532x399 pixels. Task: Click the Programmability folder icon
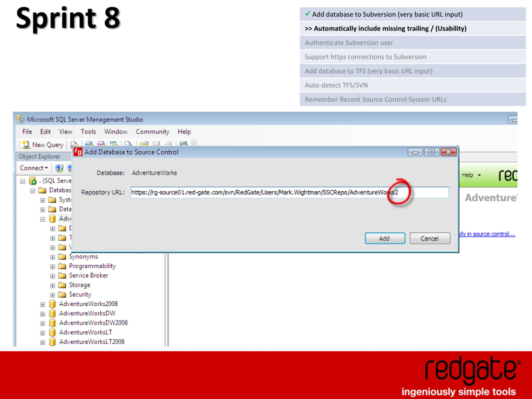point(62,266)
